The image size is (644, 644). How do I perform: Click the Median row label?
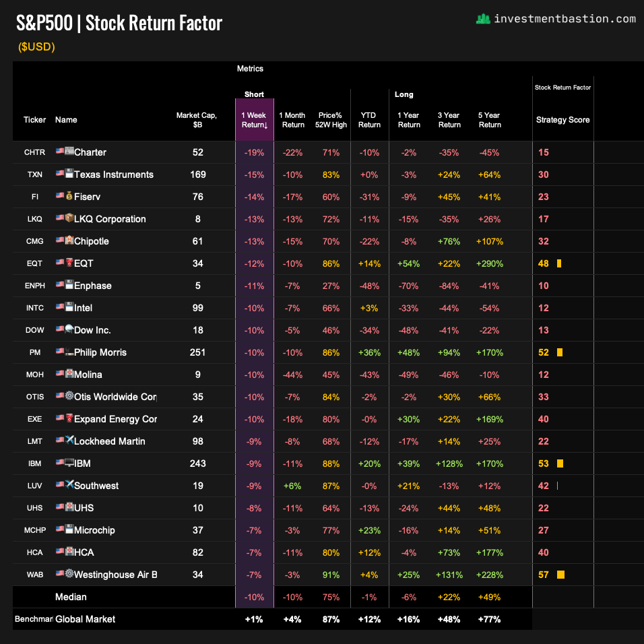[71, 597]
